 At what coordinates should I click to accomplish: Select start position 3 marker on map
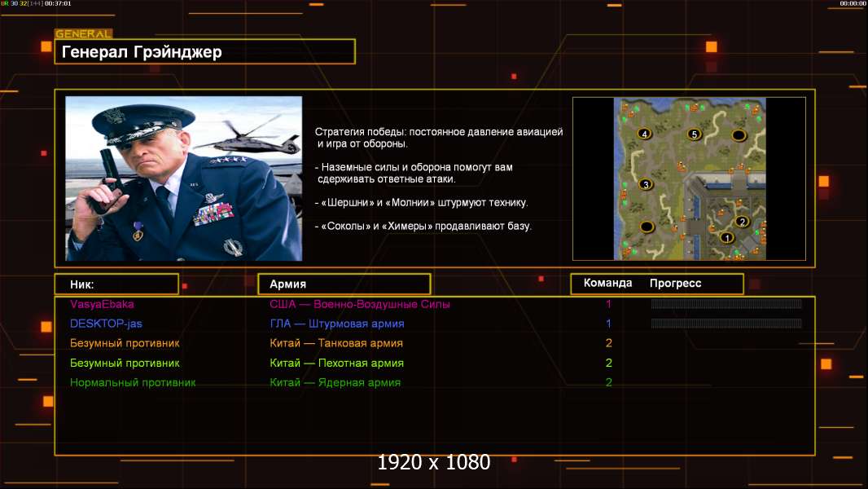(x=646, y=184)
